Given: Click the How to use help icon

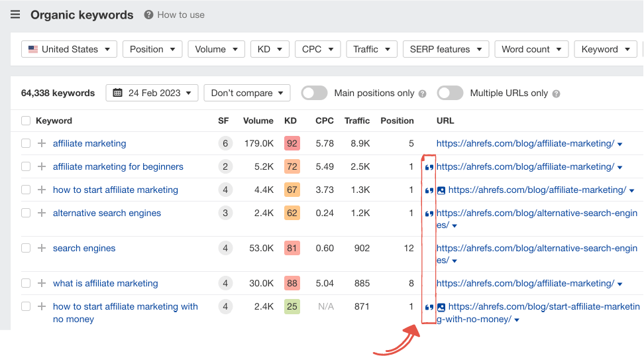Looking at the screenshot, I should click(148, 15).
